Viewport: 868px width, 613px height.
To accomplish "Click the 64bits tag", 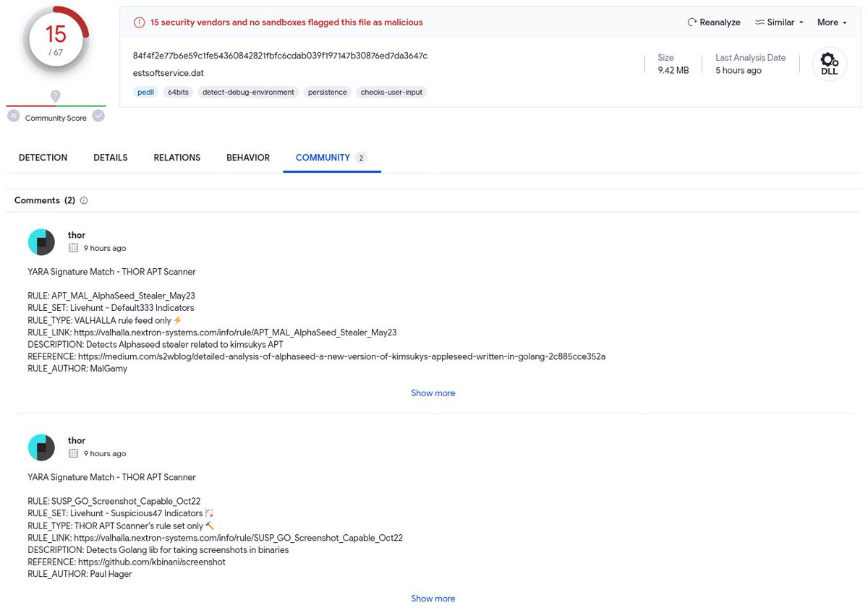I will click(179, 92).
